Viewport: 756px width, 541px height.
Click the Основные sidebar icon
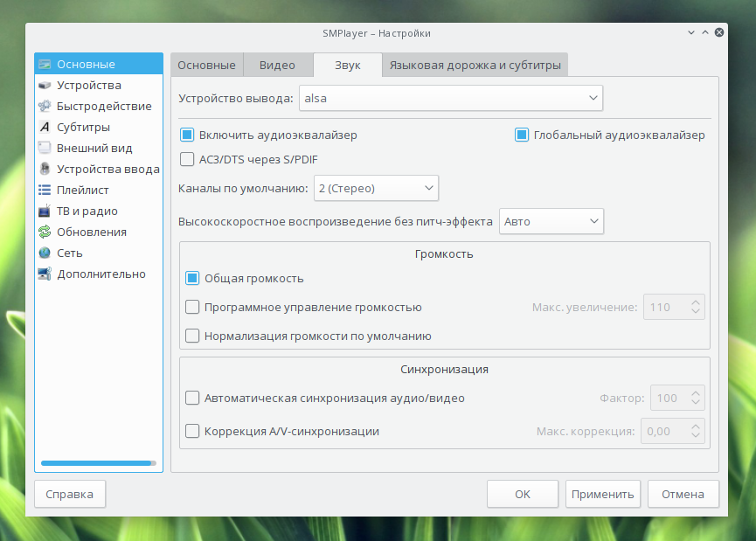point(45,64)
